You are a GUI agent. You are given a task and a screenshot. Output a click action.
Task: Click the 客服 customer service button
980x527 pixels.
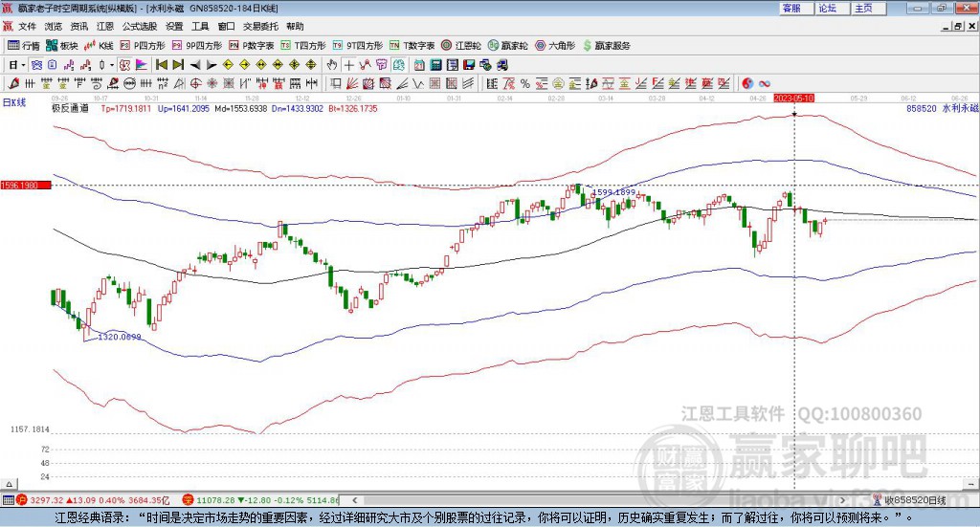791,8
